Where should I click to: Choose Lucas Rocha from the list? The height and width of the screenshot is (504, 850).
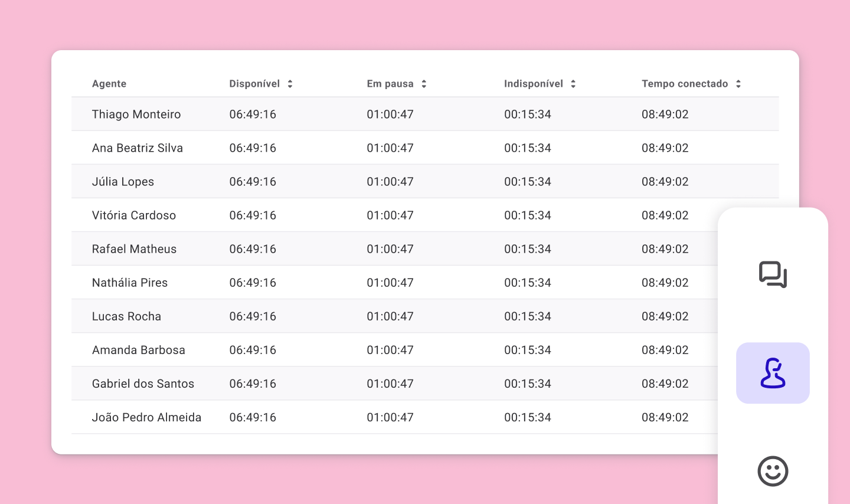click(126, 316)
